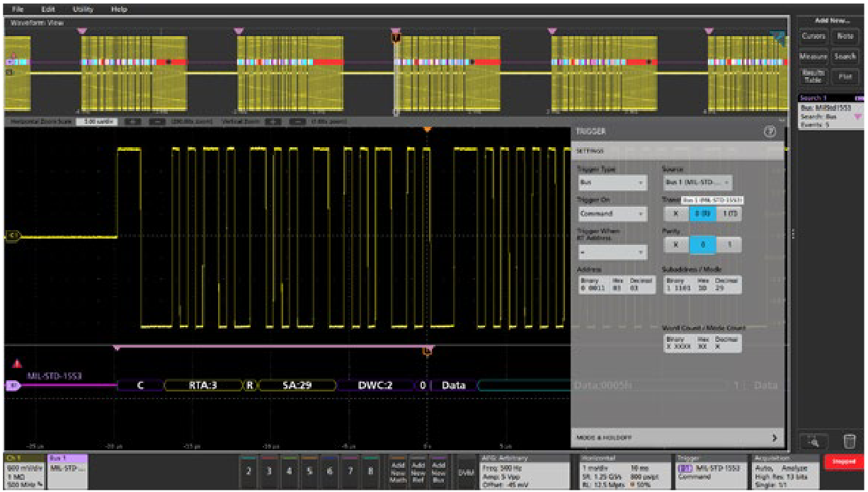Open the Trigger Type dropdown
This screenshot has width=868, height=492.
612,183
